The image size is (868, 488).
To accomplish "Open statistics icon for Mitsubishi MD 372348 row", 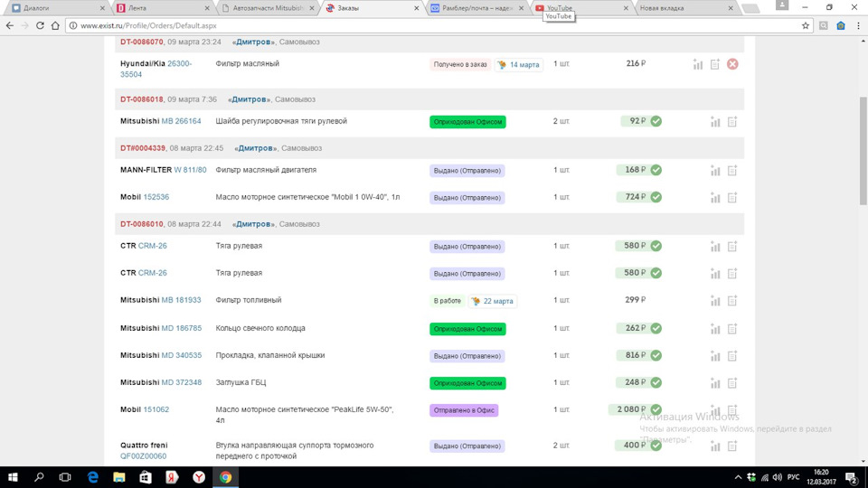I will 715,383.
